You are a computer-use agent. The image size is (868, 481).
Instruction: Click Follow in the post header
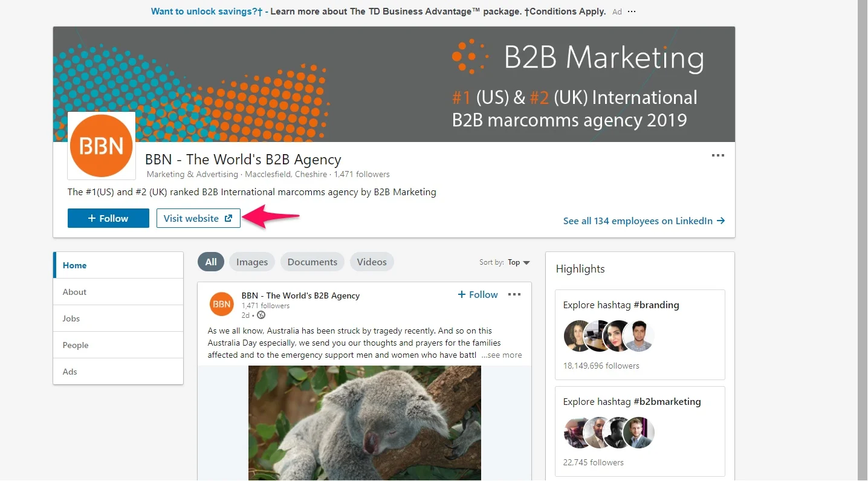coord(478,294)
